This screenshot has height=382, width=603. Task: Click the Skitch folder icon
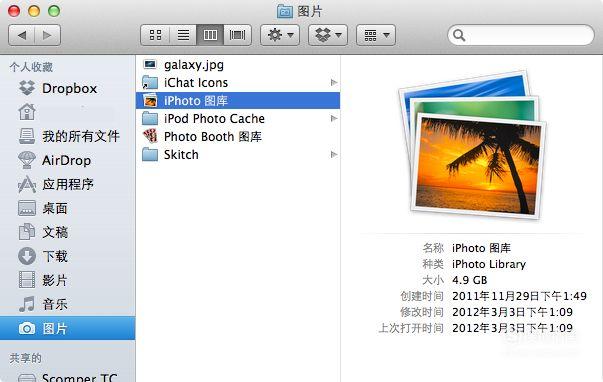(x=150, y=155)
